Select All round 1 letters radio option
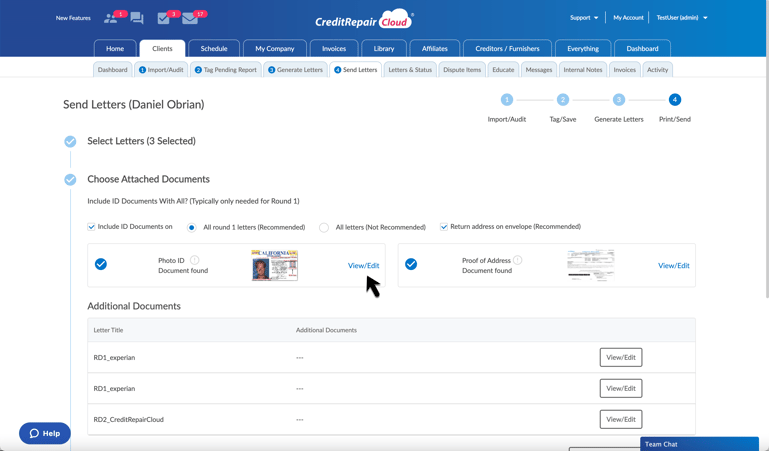 [x=192, y=228]
